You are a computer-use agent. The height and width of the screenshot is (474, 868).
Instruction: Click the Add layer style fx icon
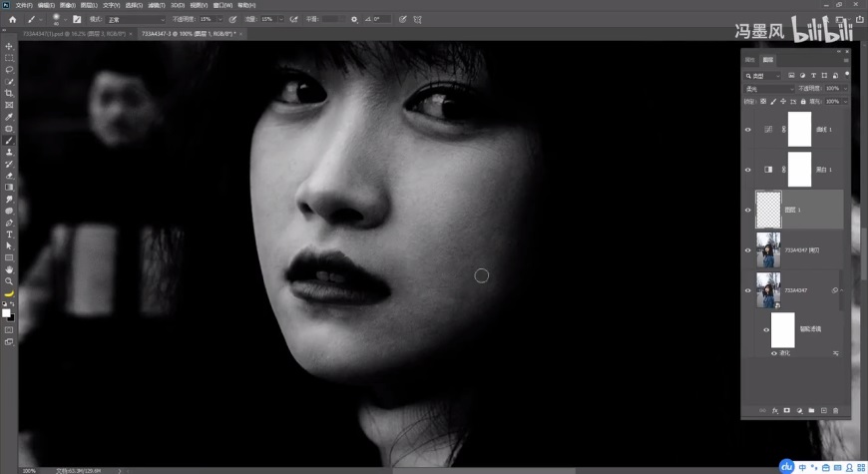click(x=775, y=411)
